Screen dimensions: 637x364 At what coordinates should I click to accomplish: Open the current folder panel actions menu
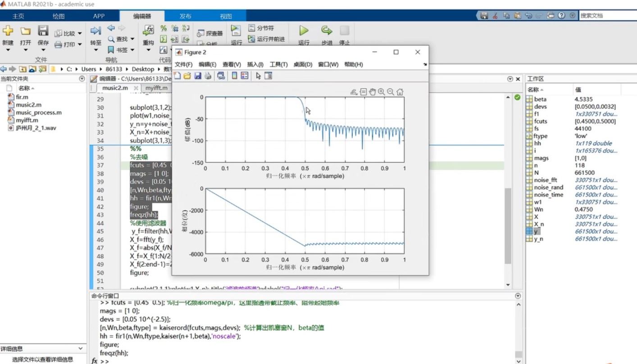(82, 79)
